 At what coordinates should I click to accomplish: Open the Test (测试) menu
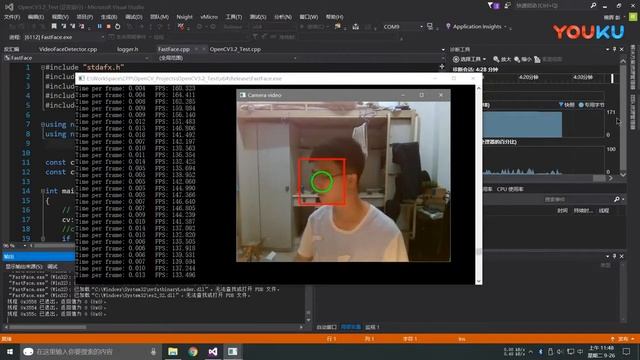tap(258, 17)
